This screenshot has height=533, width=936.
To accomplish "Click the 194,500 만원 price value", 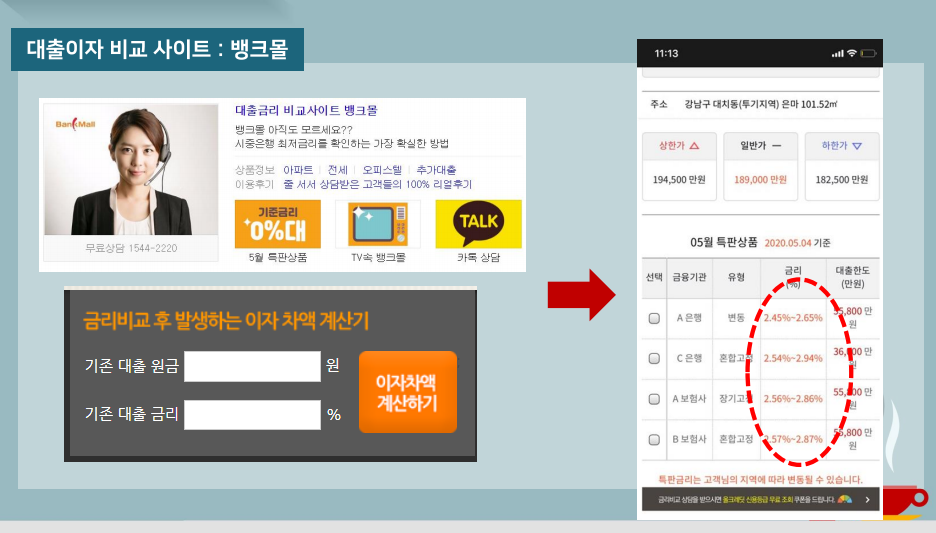I will pos(679,180).
